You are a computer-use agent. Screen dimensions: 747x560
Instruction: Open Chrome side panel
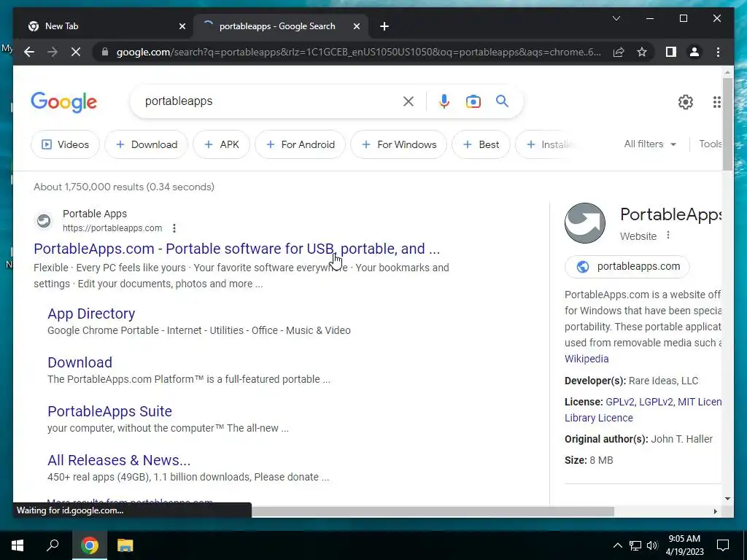(671, 52)
